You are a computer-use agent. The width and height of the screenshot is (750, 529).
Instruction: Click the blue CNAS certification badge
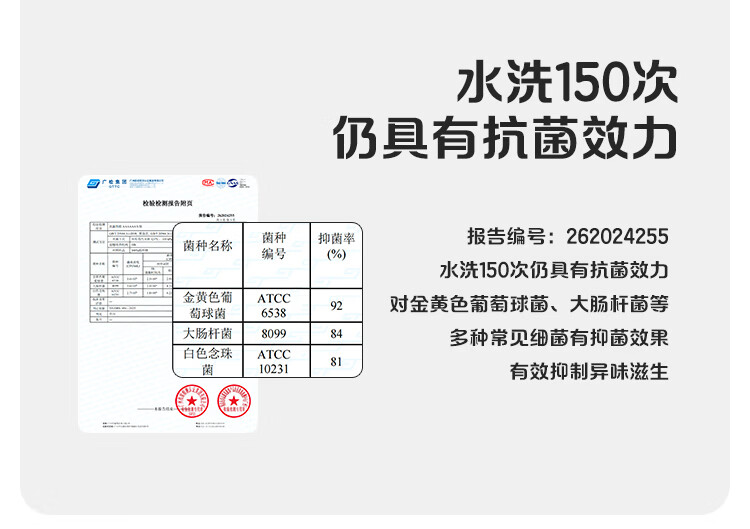[232, 183]
